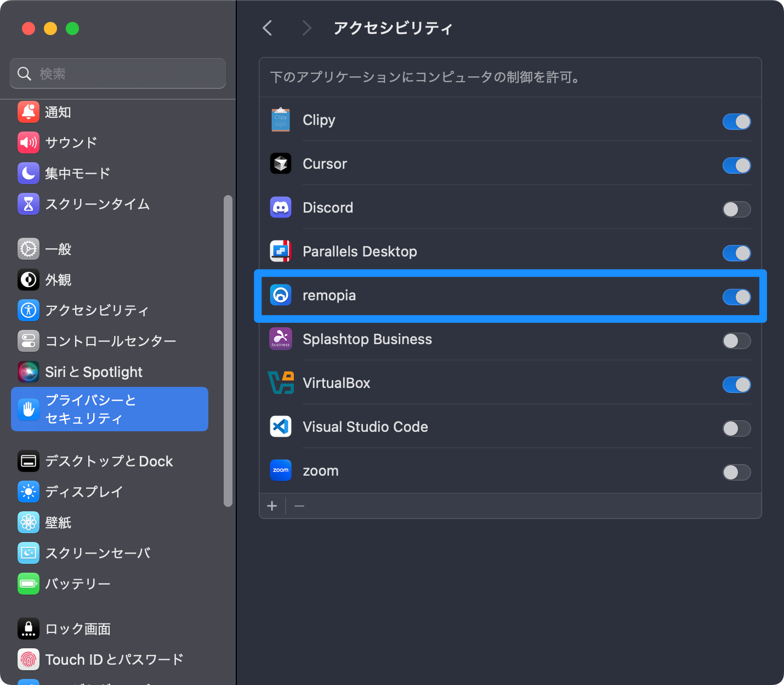Screen dimensions: 784x685
Task: Select プライバシーとセキュリティ in sidebar
Action: [x=110, y=409]
